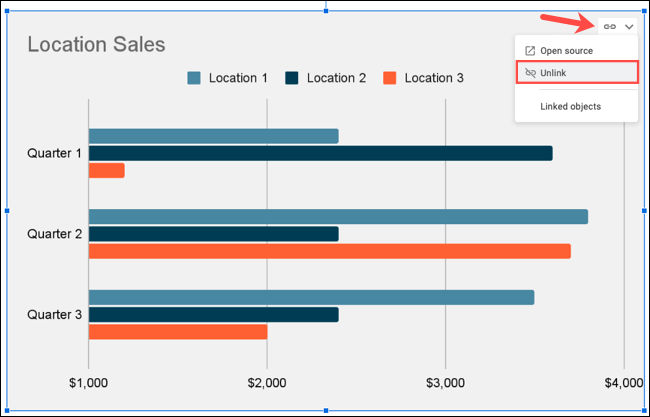
Task: Select the Location Sales chart title
Action: pyautogui.click(x=96, y=44)
